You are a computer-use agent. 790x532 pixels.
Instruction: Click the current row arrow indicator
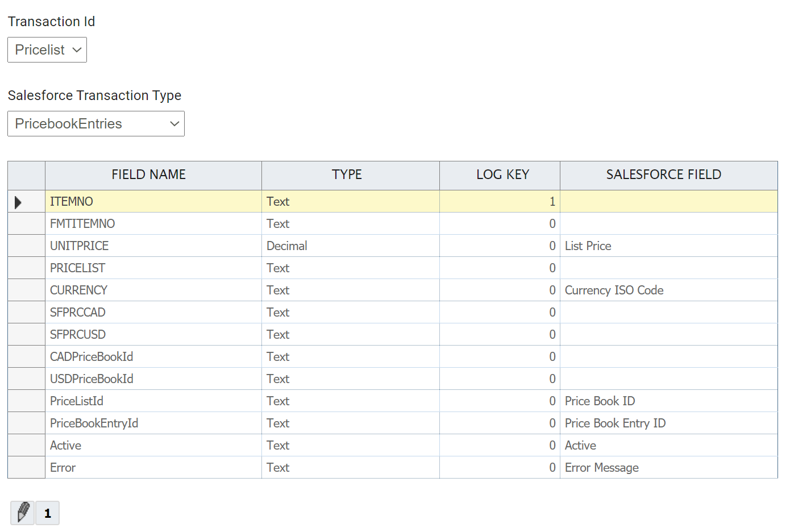(18, 202)
